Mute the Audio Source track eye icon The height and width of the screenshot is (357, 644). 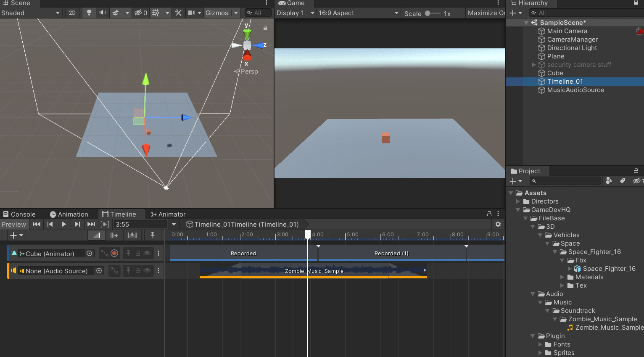(x=147, y=270)
